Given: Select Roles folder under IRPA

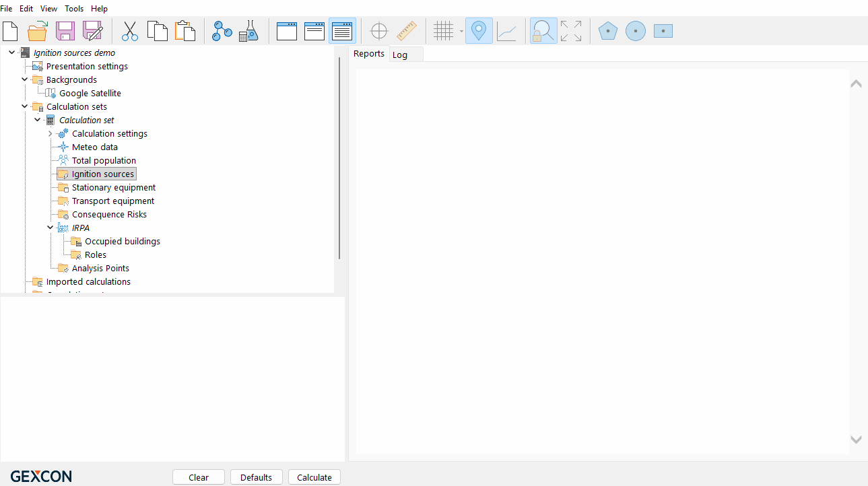Looking at the screenshot, I should click(x=96, y=254).
